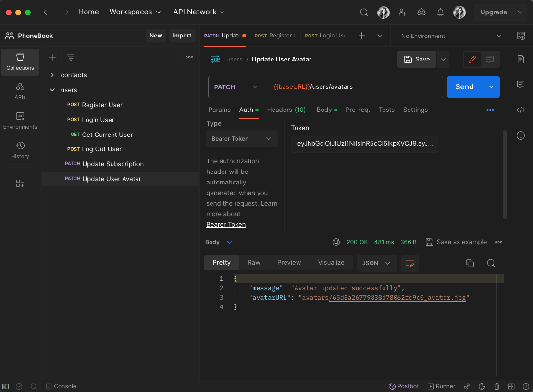This screenshot has width=533, height=392.
Task: Go forward with the right arrow
Action: coord(66,12)
